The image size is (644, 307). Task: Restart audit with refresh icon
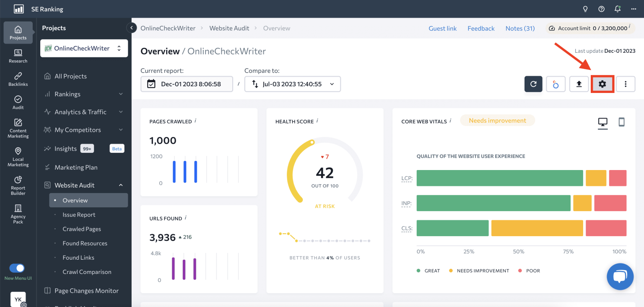(x=533, y=84)
